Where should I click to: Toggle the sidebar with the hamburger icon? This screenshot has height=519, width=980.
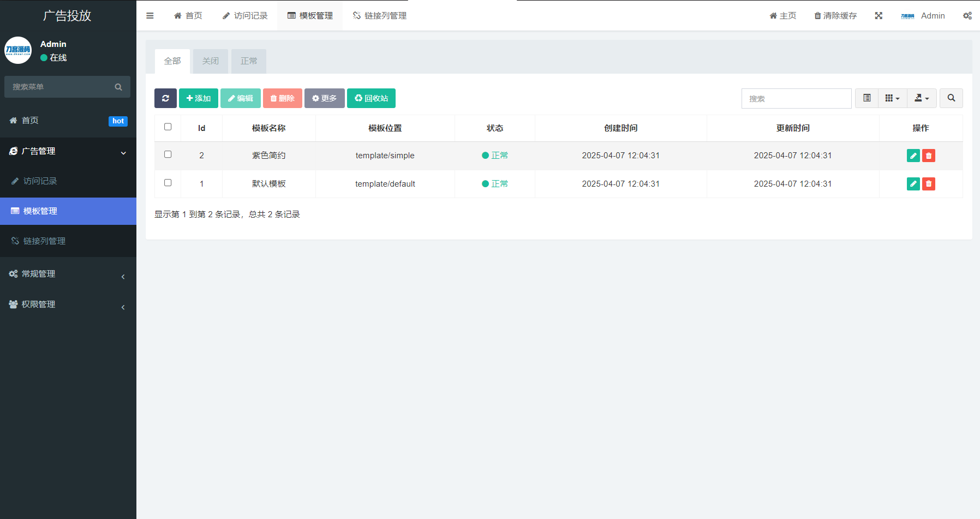(x=150, y=15)
